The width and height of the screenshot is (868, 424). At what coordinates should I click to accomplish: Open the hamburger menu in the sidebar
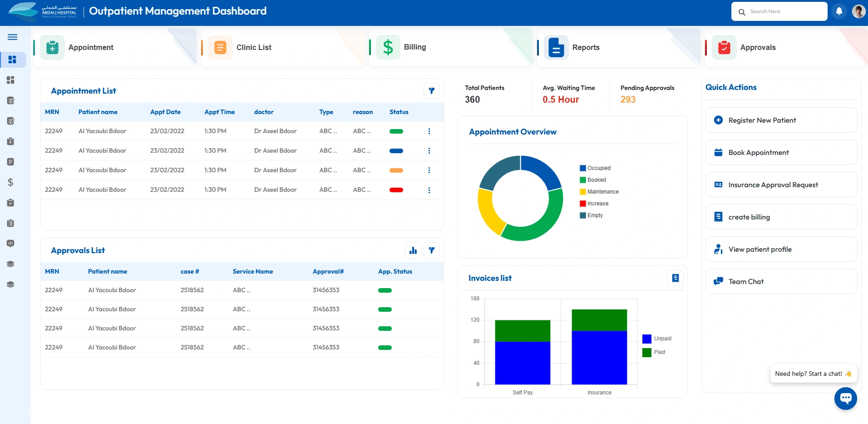point(13,37)
